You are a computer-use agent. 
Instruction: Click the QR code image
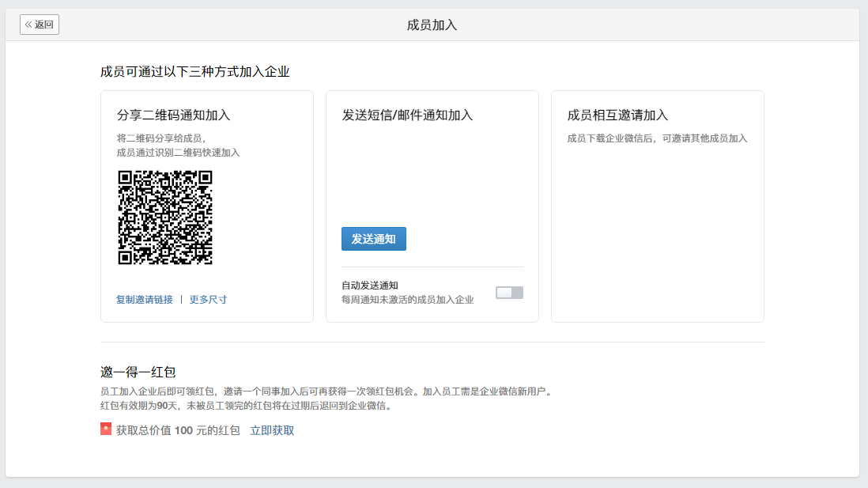coord(165,218)
